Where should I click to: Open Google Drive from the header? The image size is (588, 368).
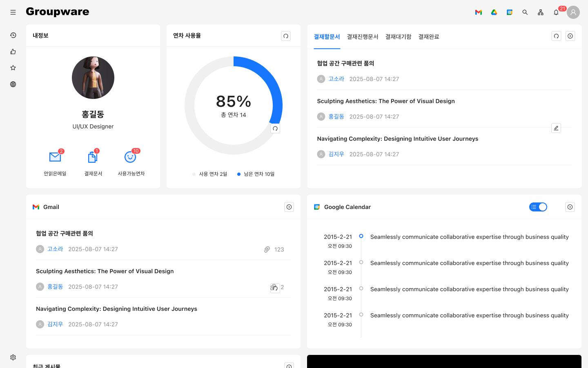(494, 12)
